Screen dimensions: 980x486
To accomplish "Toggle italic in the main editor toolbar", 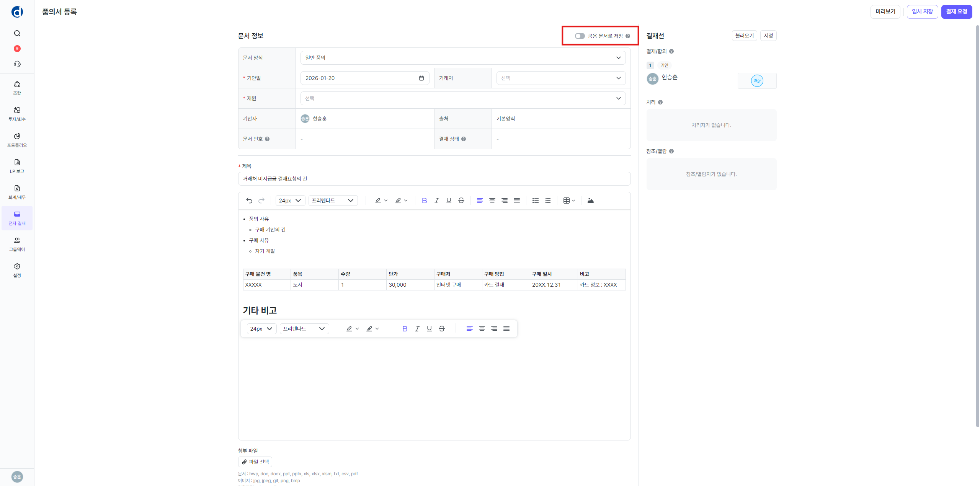I will [436, 201].
